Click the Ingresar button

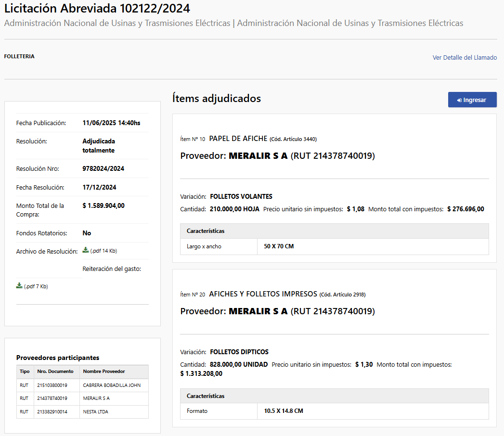pos(472,100)
